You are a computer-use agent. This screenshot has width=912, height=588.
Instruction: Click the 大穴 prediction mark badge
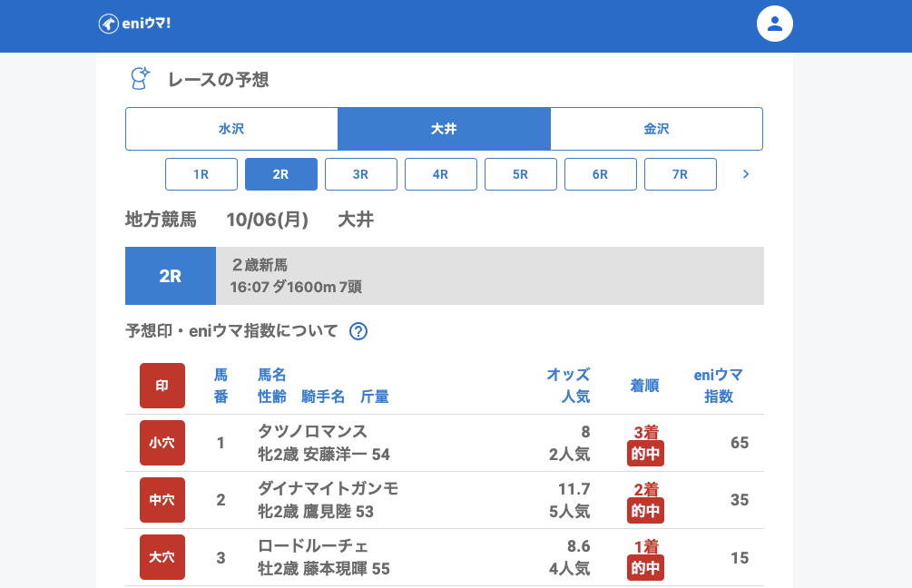click(162, 557)
